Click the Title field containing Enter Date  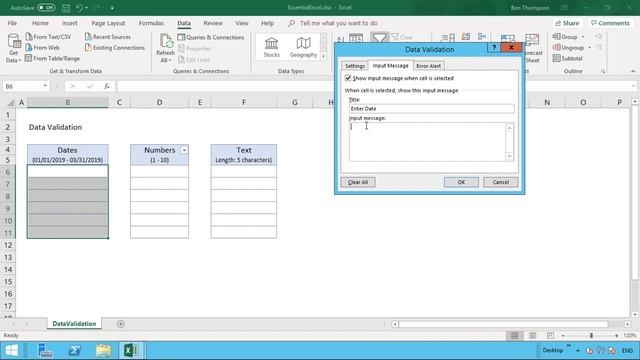pos(431,109)
